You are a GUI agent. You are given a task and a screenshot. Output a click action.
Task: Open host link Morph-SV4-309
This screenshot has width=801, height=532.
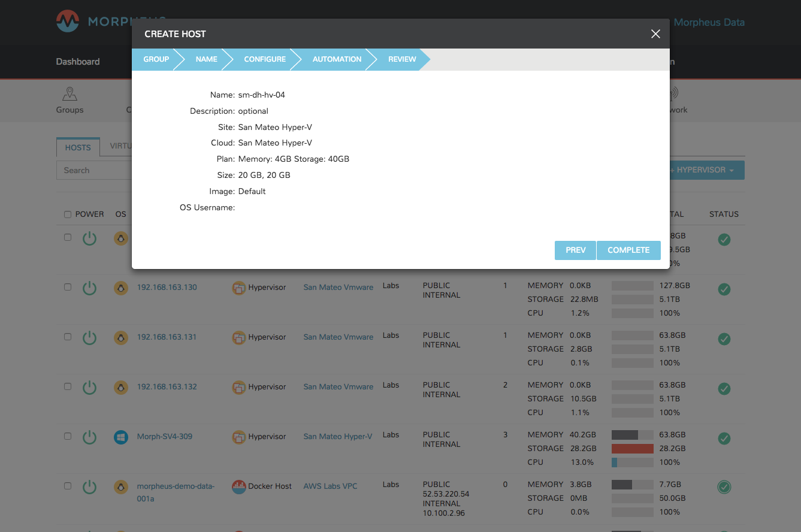click(x=164, y=436)
